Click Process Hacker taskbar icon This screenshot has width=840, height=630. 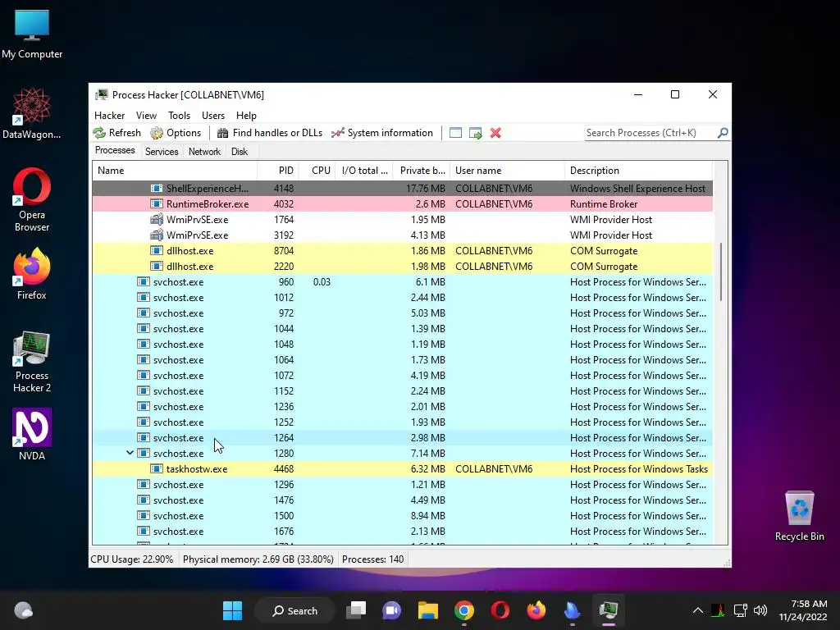608,610
